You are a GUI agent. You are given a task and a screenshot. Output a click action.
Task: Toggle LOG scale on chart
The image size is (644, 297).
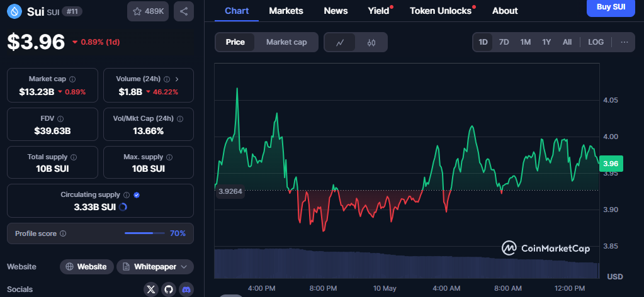pos(596,42)
